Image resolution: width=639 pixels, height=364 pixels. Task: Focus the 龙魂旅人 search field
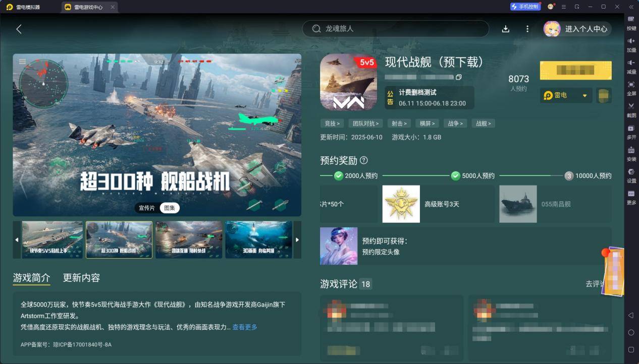coord(395,29)
